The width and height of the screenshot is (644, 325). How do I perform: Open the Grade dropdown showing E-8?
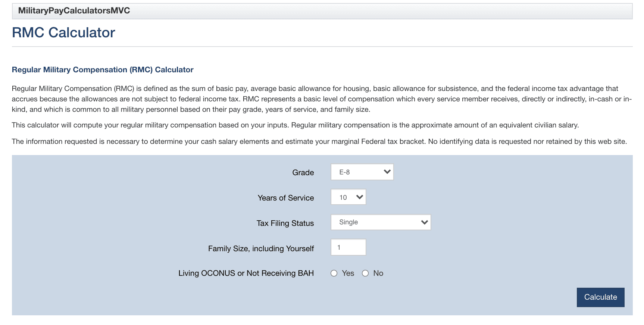362,172
